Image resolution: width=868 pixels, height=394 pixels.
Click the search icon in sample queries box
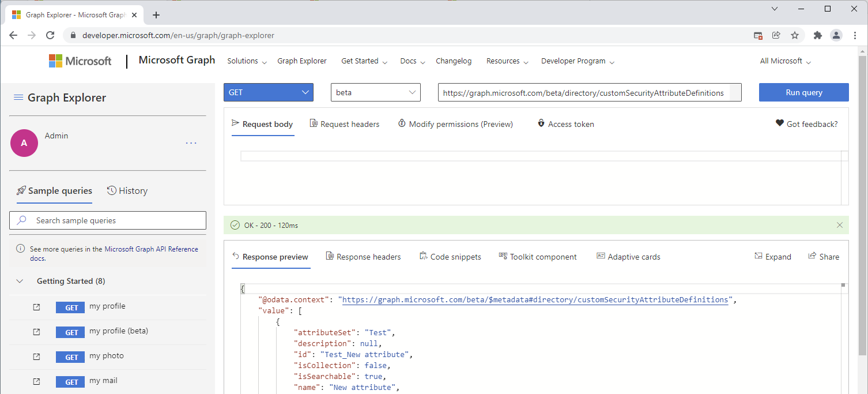[x=21, y=220]
